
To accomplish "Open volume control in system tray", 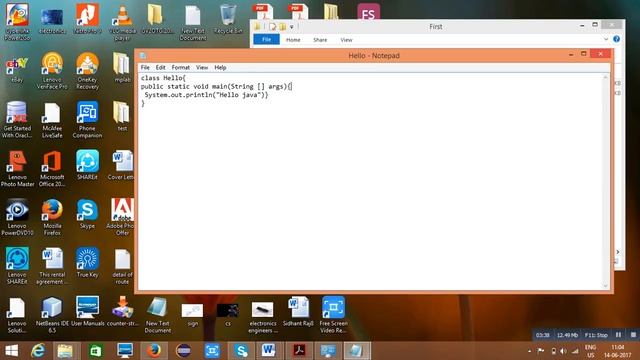I will (x=564, y=351).
